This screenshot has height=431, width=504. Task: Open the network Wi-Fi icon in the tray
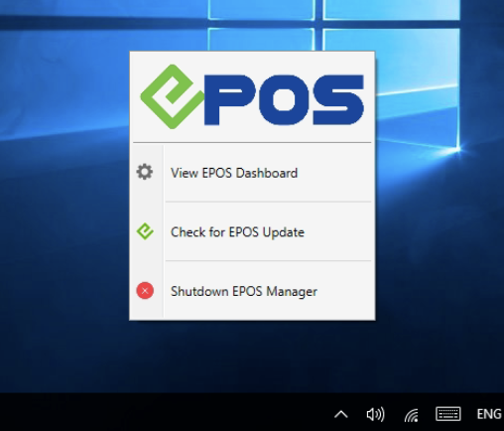(412, 415)
